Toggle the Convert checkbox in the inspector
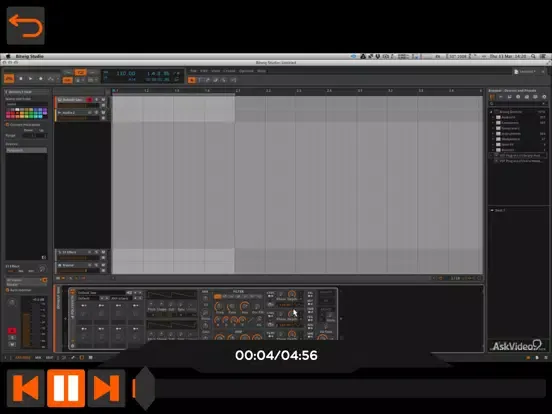 click(x=7, y=125)
